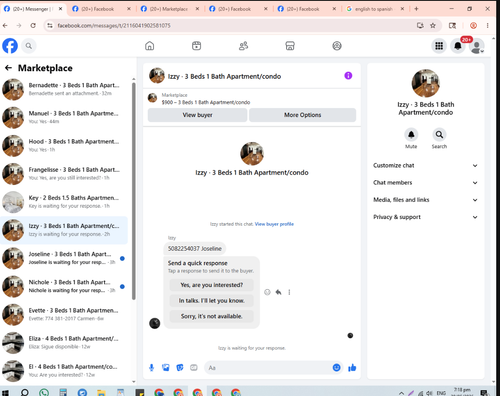The image size is (500, 396).
Task: Open the Groups icon in top nav
Action: [x=337, y=46]
